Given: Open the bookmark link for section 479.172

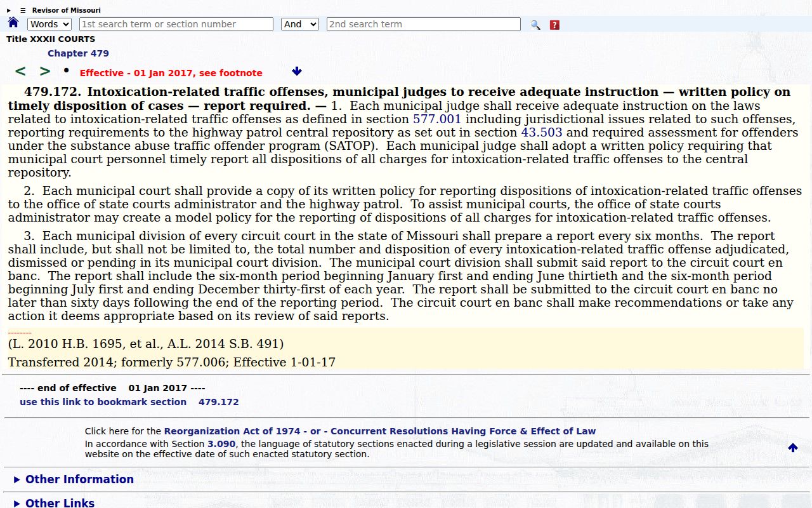Looking at the screenshot, I should click(129, 402).
